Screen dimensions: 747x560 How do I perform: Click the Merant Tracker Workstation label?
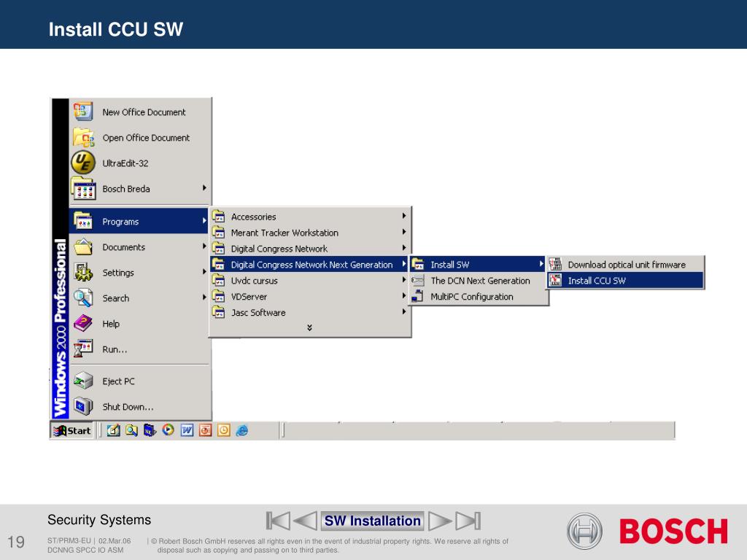(285, 233)
